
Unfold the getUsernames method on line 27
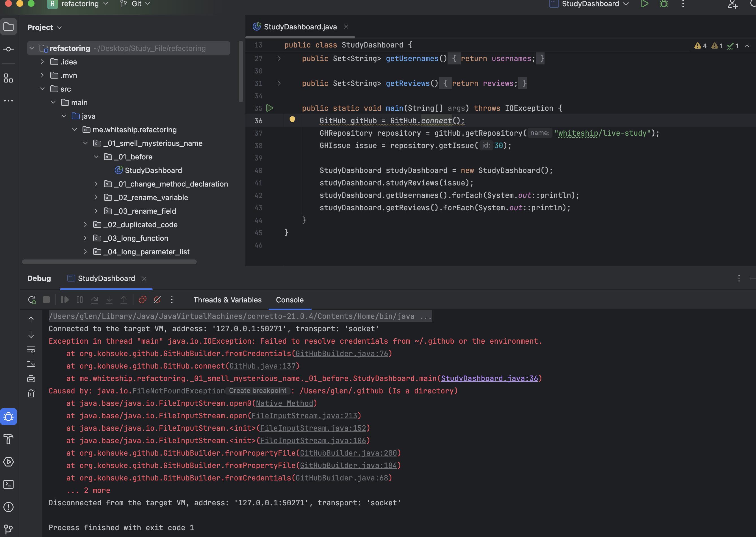pyautogui.click(x=279, y=59)
